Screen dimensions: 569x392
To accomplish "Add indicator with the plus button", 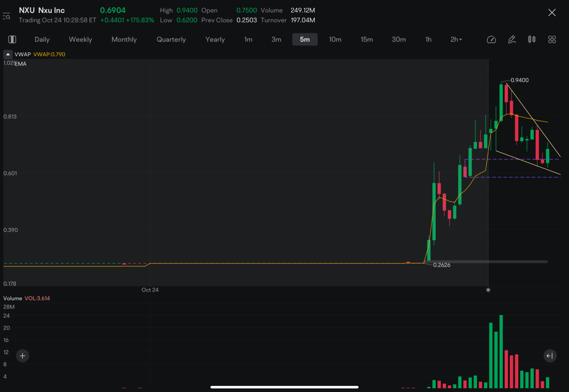I will (22, 356).
